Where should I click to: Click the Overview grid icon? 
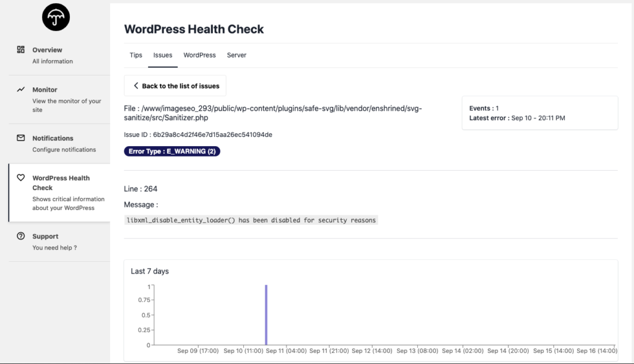click(x=20, y=50)
